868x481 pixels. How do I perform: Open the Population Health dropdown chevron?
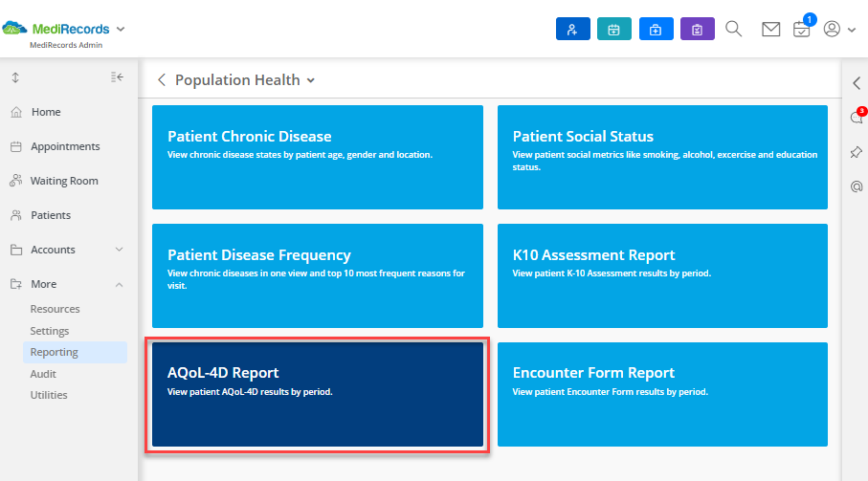tap(311, 80)
